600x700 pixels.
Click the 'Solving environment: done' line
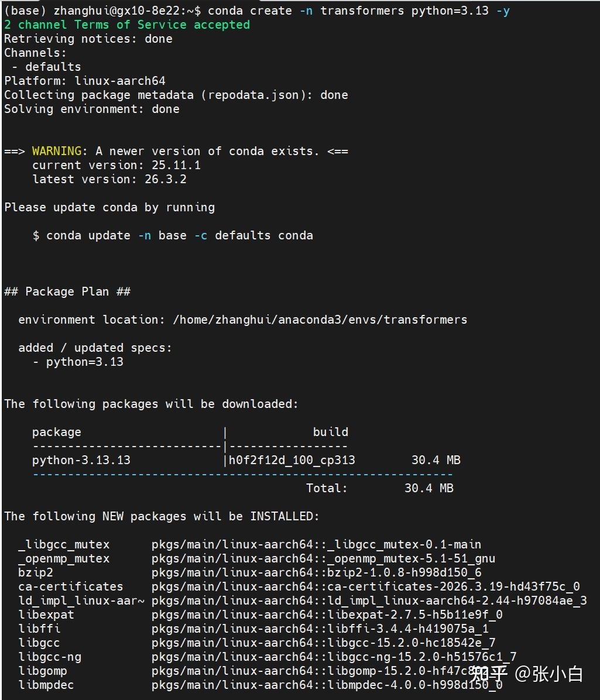(91, 109)
